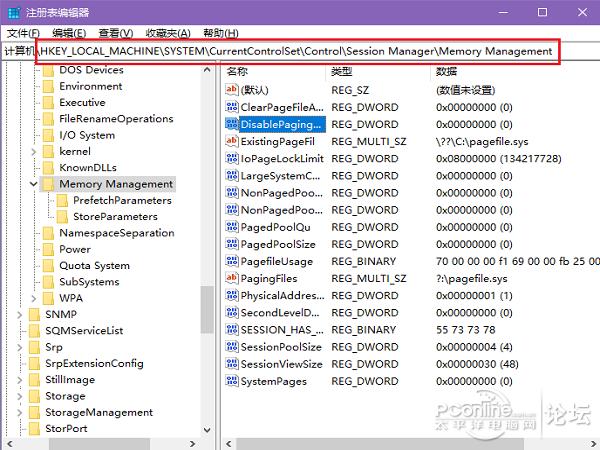Open the 收藏夹(A) menu
Screen dimensions: 600x450
point(168,33)
